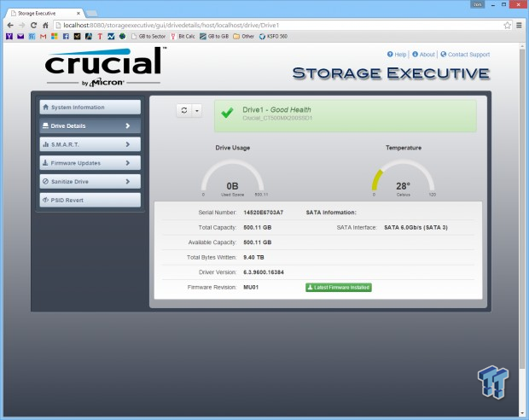The width and height of the screenshot is (529, 420).
Task: Click the Drive1 Good Health banner
Action: [346, 115]
